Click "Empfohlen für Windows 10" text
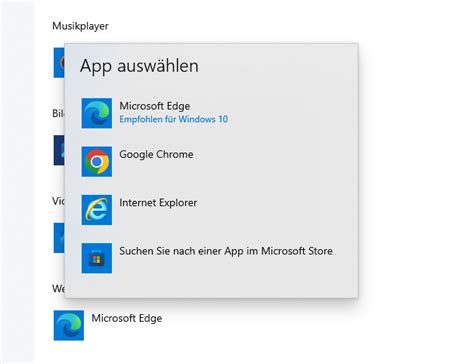 [174, 119]
